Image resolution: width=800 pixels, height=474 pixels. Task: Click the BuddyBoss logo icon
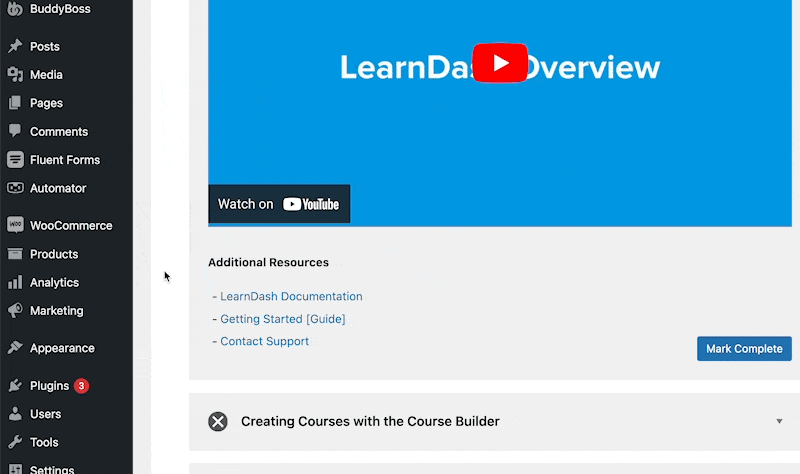pyautogui.click(x=14, y=8)
